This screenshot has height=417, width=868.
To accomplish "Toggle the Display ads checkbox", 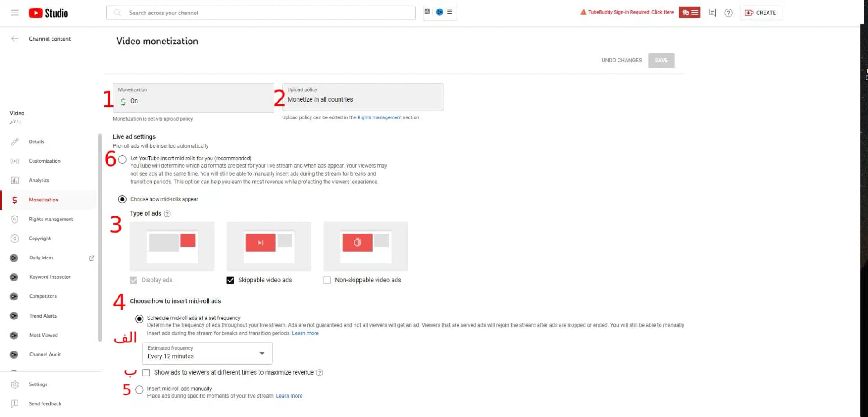I will point(133,281).
